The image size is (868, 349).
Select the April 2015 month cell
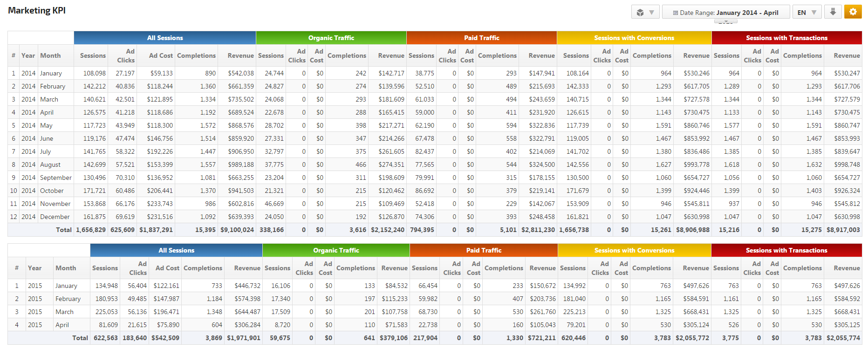(x=62, y=325)
